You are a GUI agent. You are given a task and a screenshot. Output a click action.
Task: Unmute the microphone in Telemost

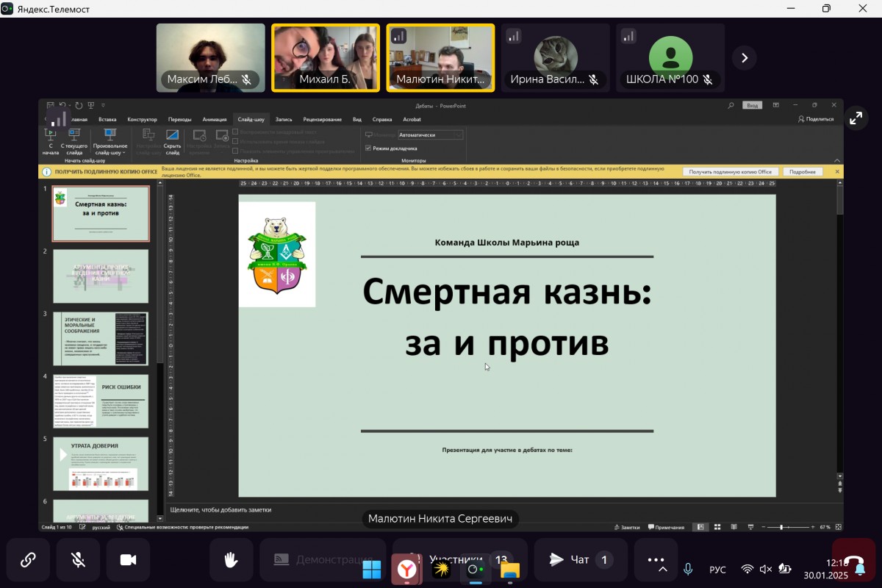pos(78,560)
